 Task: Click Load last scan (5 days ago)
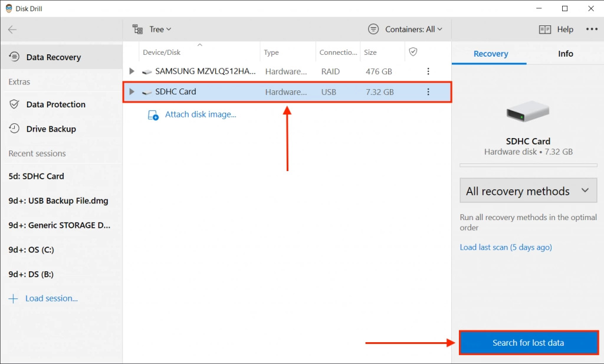[x=505, y=247]
